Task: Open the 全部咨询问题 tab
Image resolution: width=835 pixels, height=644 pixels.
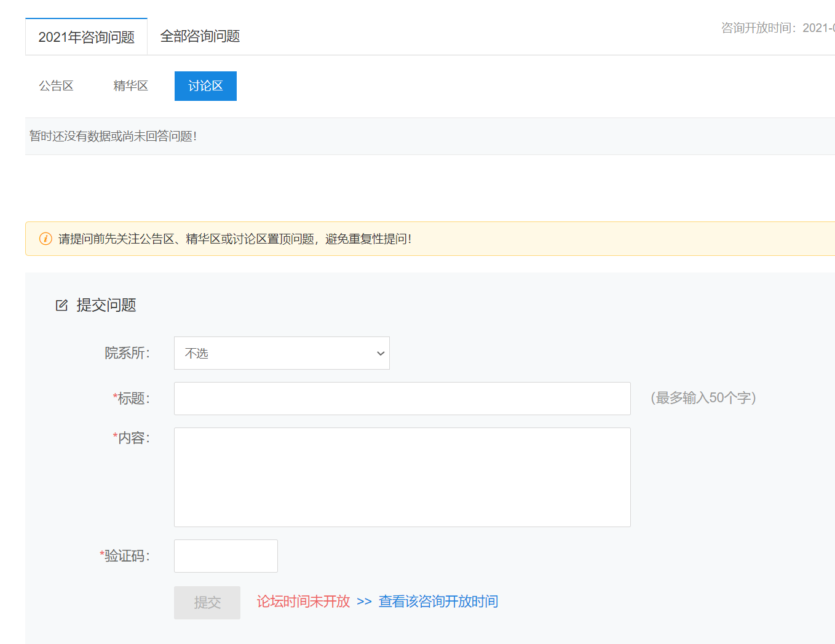Action: pos(200,36)
